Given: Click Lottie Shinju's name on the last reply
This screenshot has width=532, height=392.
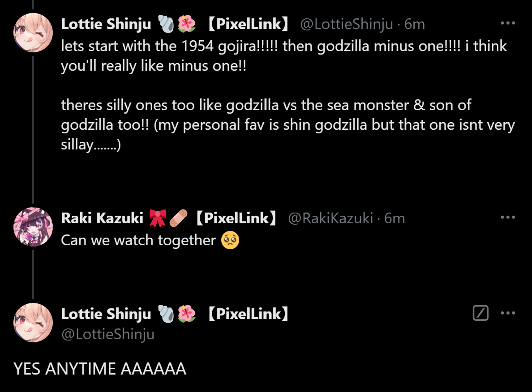Looking at the screenshot, I should [x=106, y=314].
